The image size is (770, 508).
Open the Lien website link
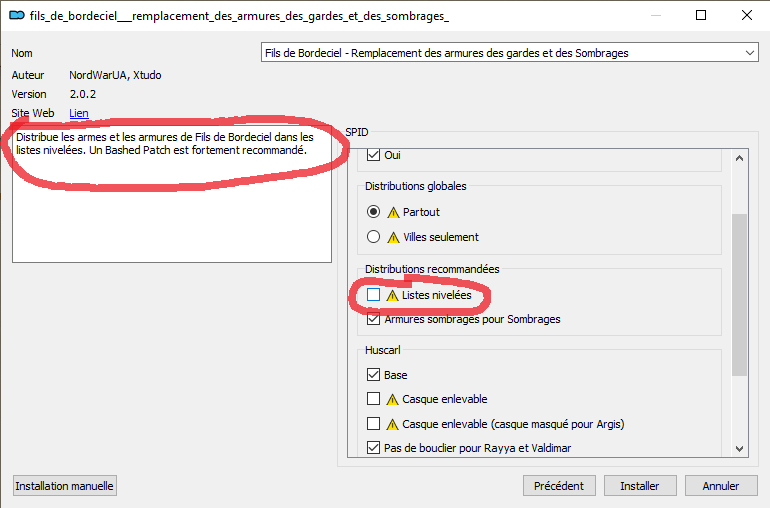(x=79, y=113)
